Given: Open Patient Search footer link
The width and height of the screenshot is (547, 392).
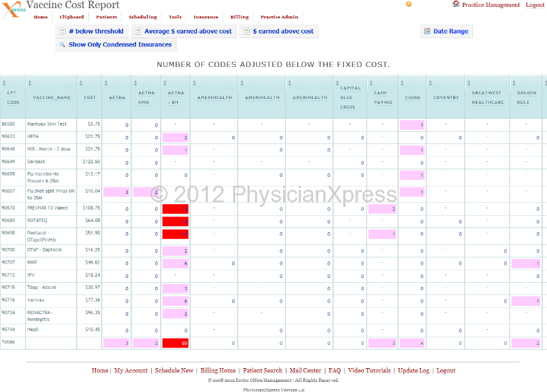Looking at the screenshot, I should coord(263,371).
